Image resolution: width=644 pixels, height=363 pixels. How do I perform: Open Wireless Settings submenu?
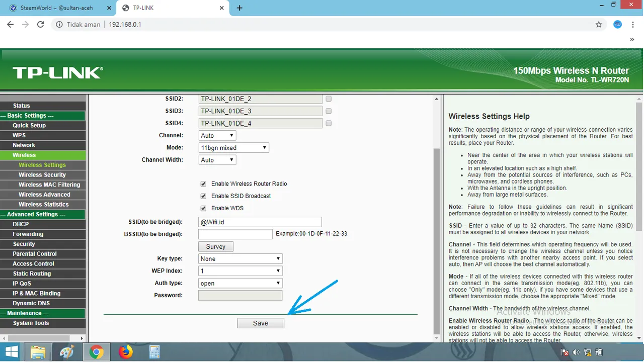click(x=43, y=165)
